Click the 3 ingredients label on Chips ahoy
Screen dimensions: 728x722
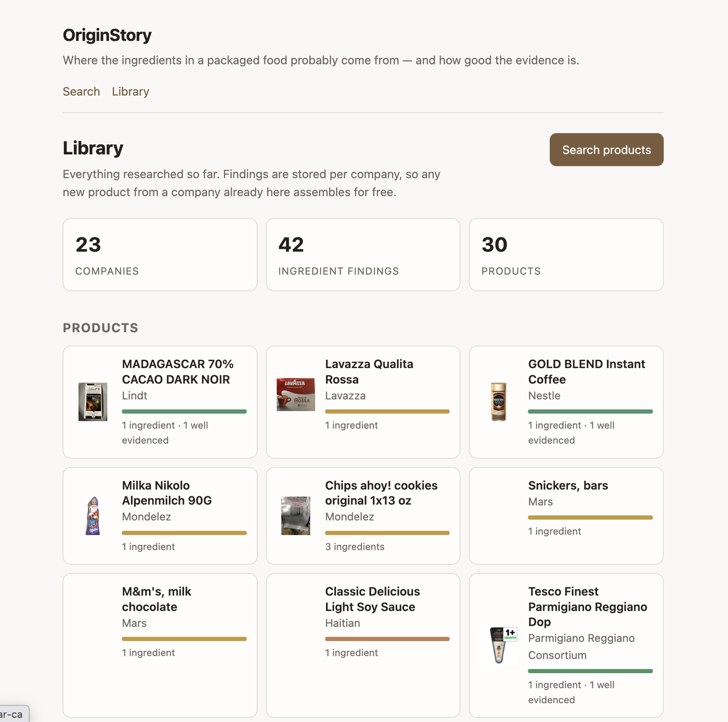[355, 547]
